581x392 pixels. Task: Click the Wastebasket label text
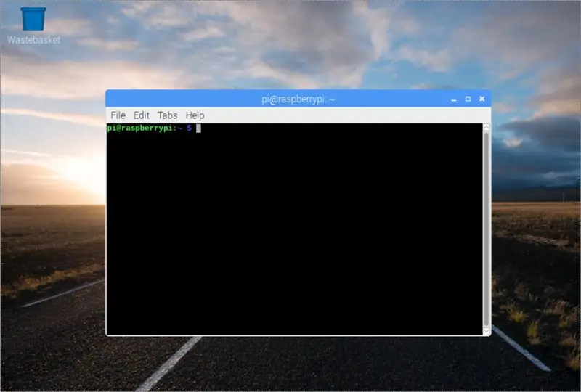(x=33, y=40)
